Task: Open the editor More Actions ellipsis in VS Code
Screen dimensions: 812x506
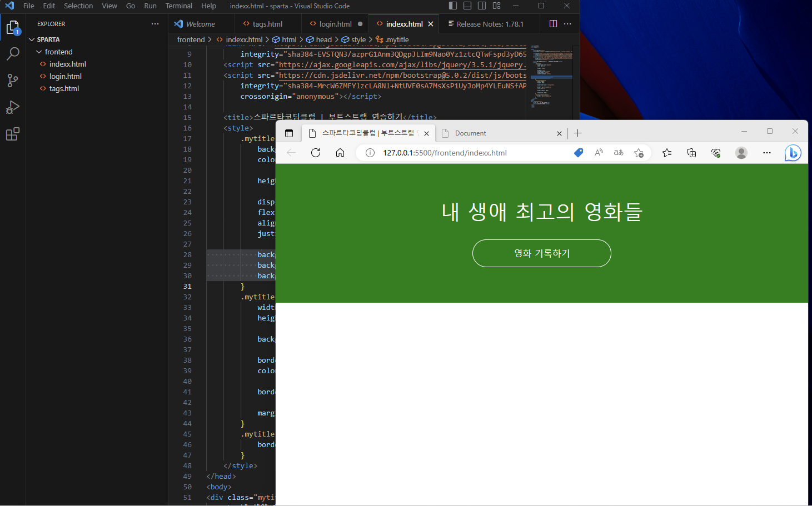Action: coord(567,24)
